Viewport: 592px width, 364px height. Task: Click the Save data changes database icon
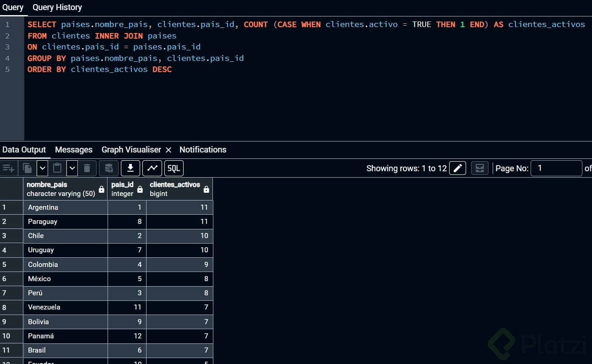point(109,168)
